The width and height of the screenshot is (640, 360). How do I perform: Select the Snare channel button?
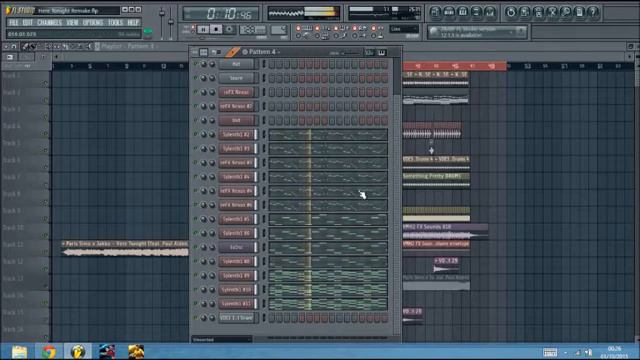pyautogui.click(x=236, y=78)
